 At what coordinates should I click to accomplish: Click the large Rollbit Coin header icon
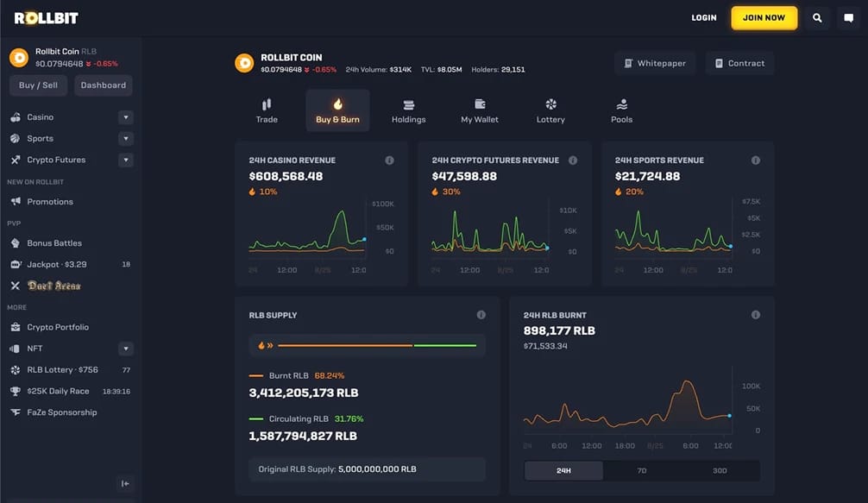pyautogui.click(x=244, y=63)
